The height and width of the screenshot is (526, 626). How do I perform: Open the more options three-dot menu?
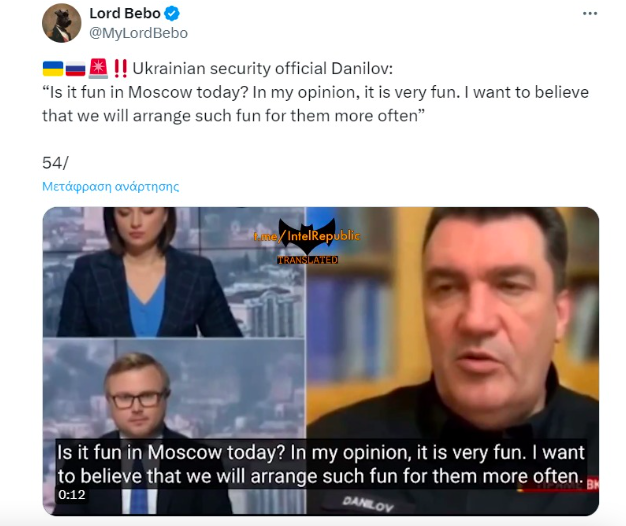click(590, 14)
